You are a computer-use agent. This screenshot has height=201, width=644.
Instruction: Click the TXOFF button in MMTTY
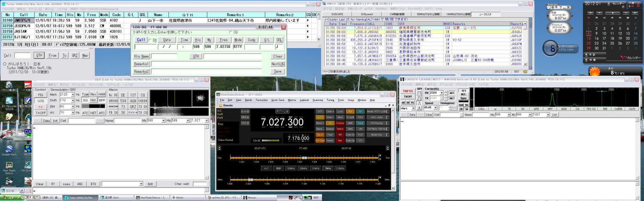point(40,113)
